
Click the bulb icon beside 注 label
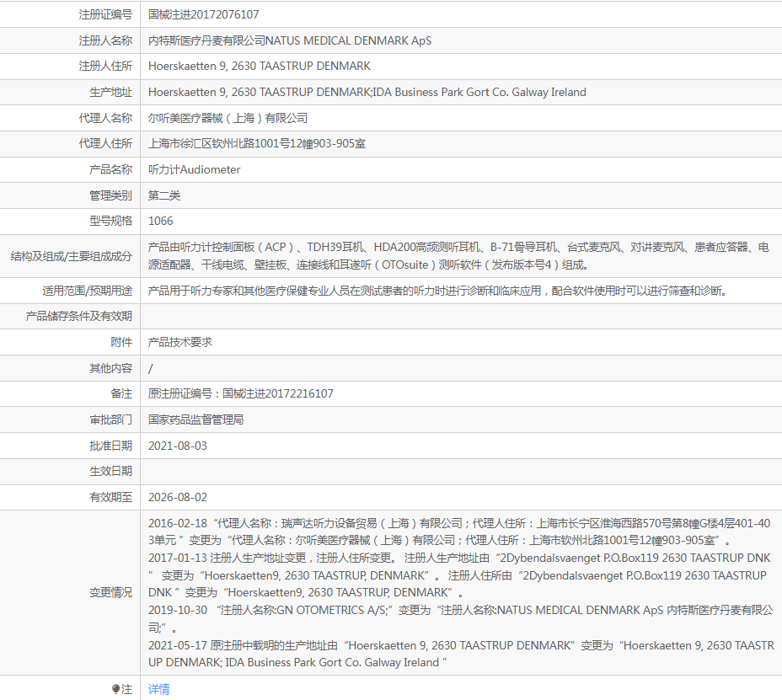coord(115,689)
